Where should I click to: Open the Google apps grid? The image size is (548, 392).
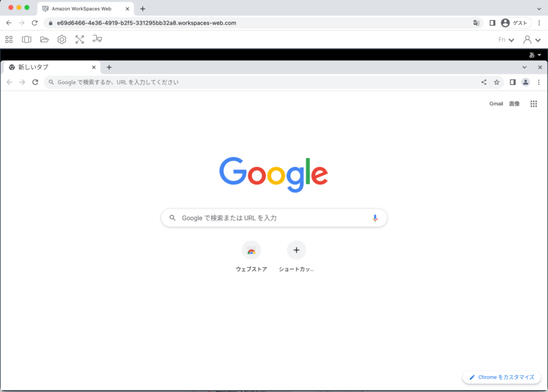[534, 104]
